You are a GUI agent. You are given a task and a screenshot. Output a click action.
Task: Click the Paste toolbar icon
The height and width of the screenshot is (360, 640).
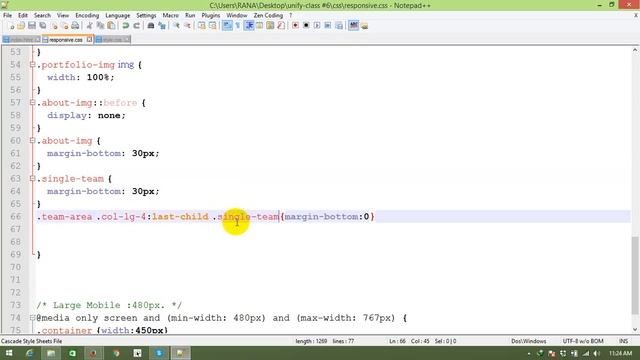[x=111, y=26]
